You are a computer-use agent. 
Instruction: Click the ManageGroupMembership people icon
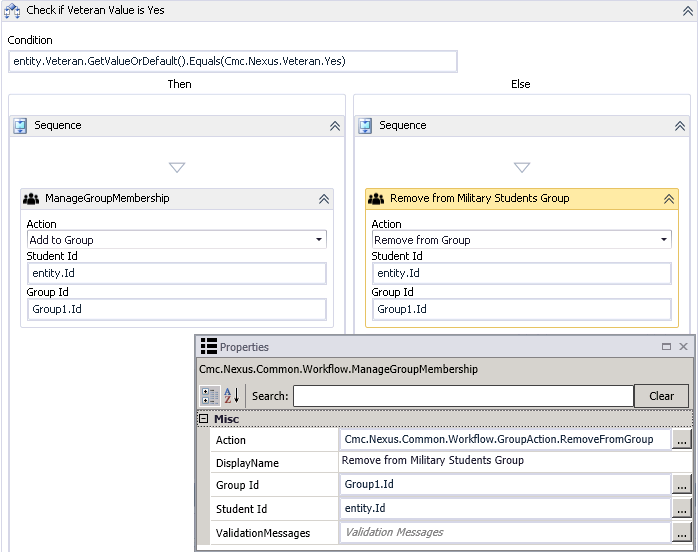(31, 199)
